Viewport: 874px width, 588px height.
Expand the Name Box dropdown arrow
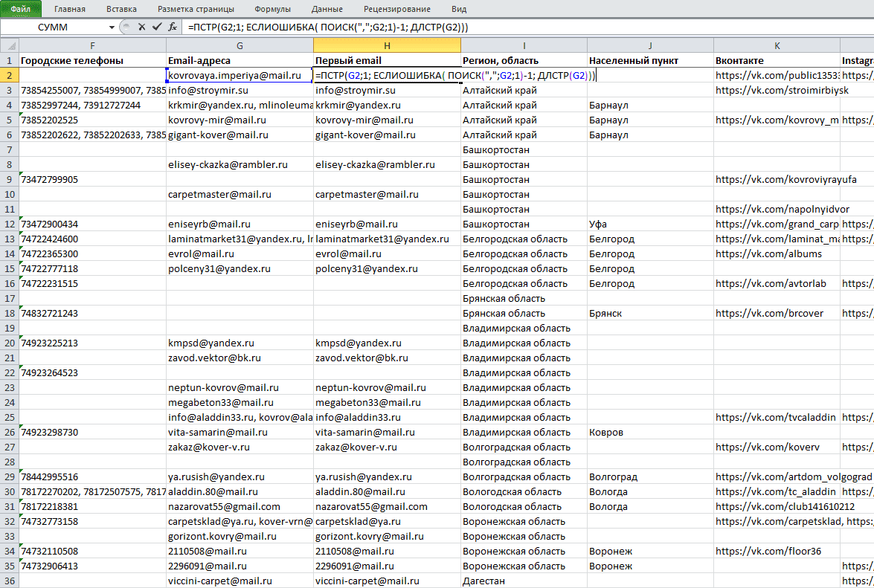point(112,28)
